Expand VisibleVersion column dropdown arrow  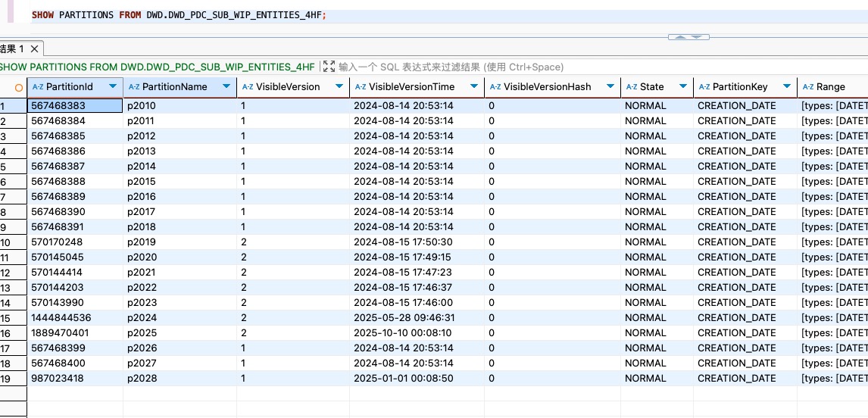339,87
